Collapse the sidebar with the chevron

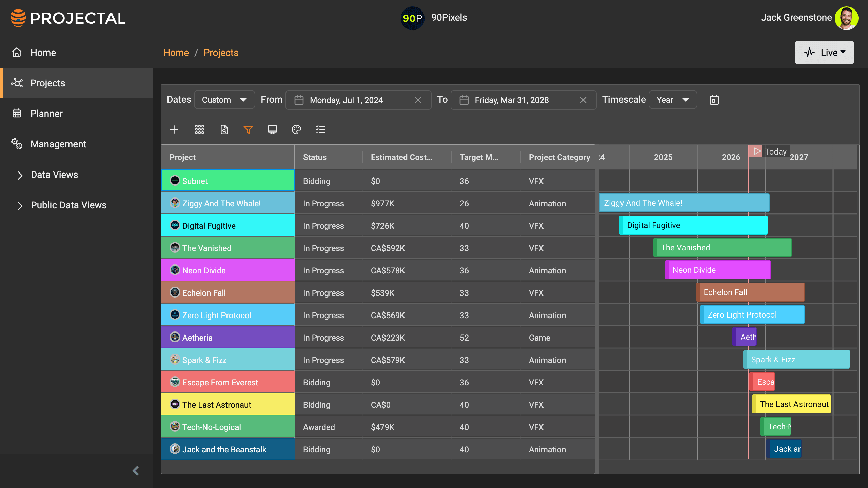click(136, 471)
